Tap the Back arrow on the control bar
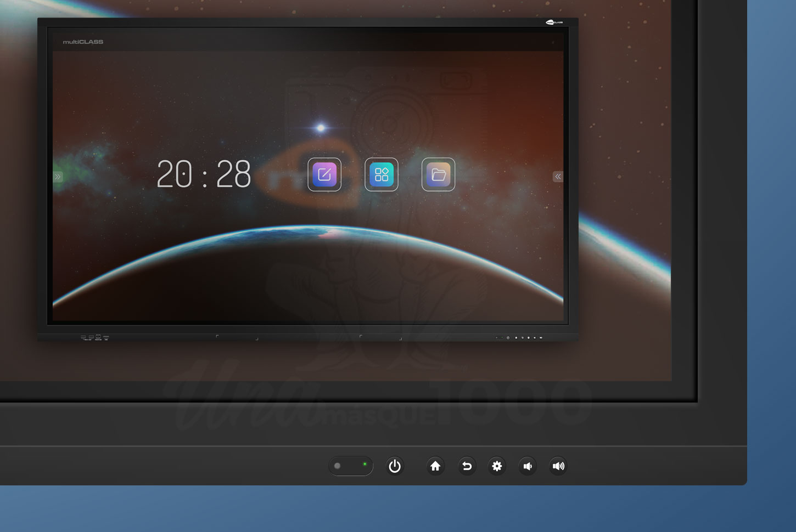Viewport: 796px width, 532px height. tap(467, 466)
